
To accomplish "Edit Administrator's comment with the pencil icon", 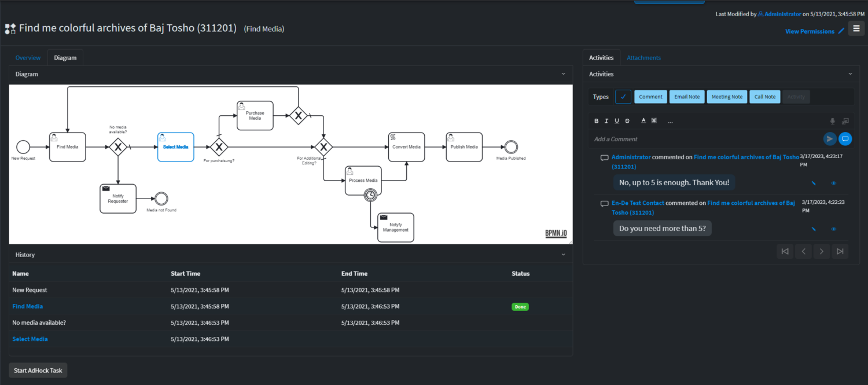I will pos(812,182).
